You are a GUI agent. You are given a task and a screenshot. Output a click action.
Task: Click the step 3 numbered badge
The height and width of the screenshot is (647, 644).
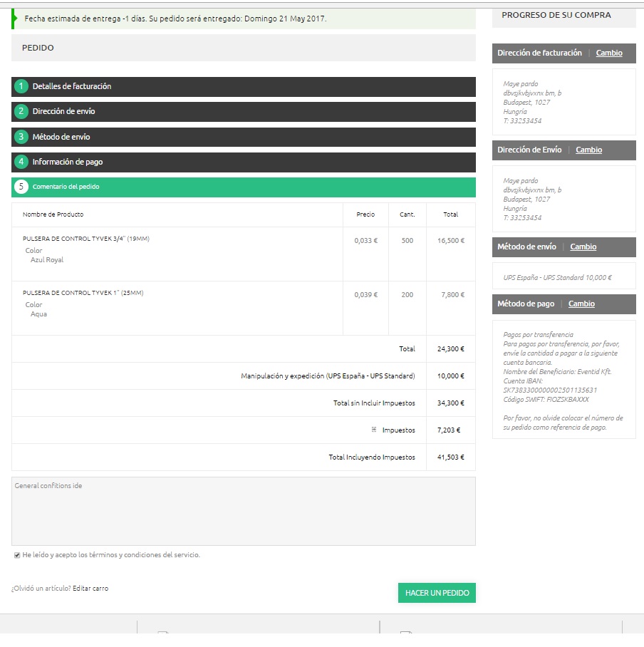[21, 137]
